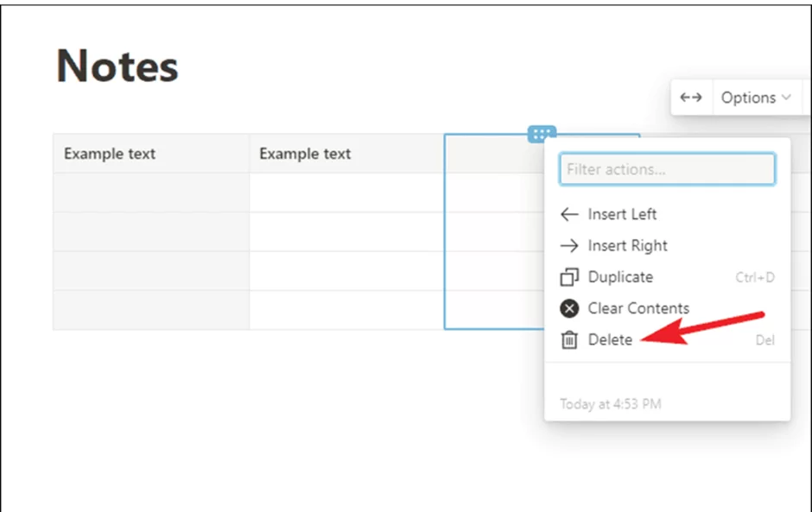Click the Duplicate squares icon
The height and width of the screenshot is (512, 812).
tap(569, 277)
